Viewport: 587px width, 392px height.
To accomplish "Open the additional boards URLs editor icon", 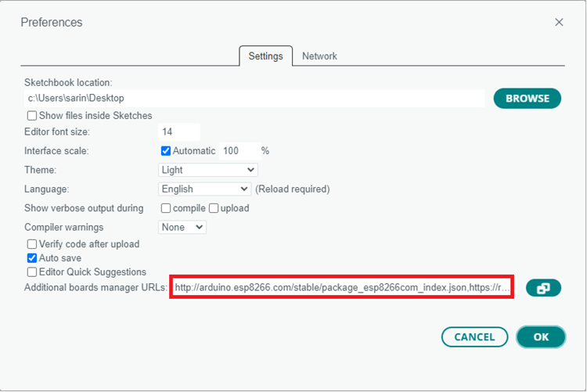I will tap(543, 288).
